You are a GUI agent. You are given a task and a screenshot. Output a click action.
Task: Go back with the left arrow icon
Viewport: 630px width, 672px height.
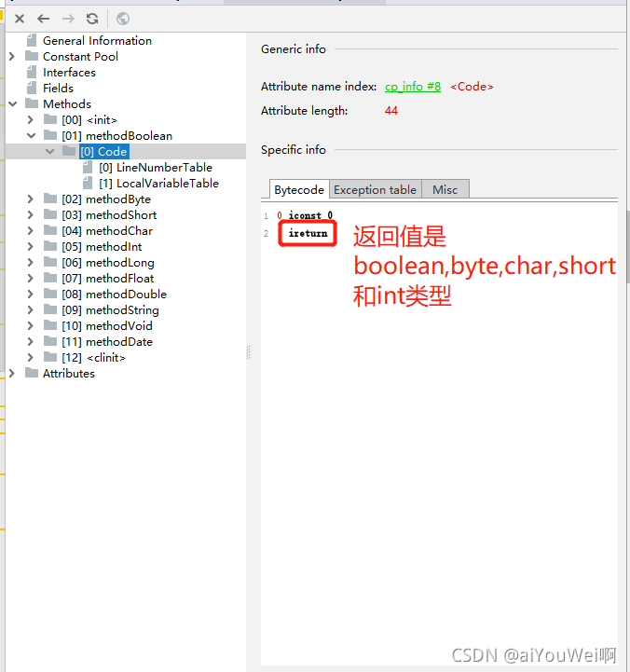pos(43,19)
